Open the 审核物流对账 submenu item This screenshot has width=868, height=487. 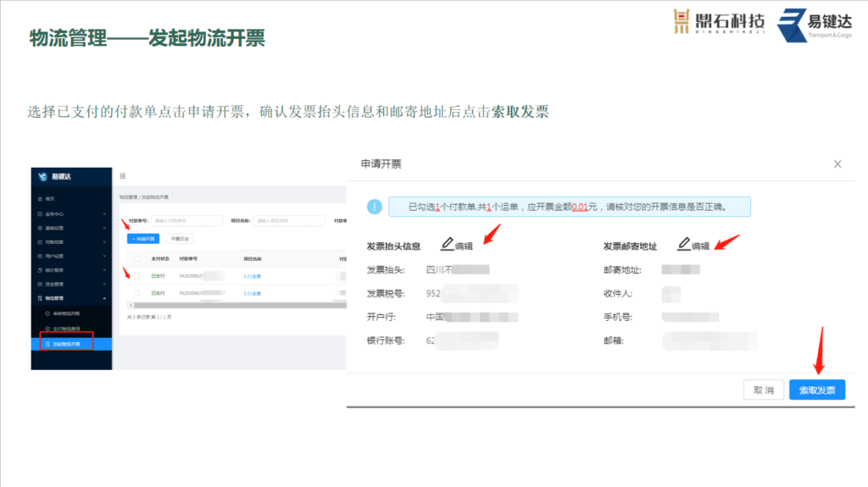(71, 313)
